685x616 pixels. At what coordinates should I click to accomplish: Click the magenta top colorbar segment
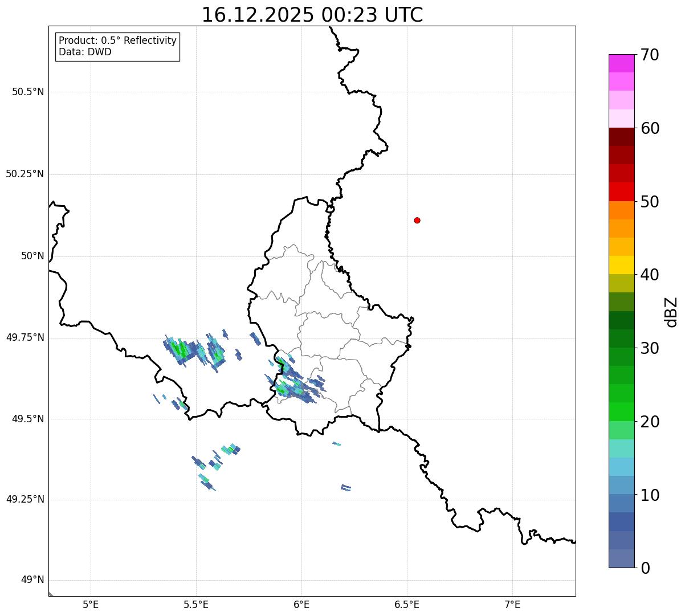621,63
